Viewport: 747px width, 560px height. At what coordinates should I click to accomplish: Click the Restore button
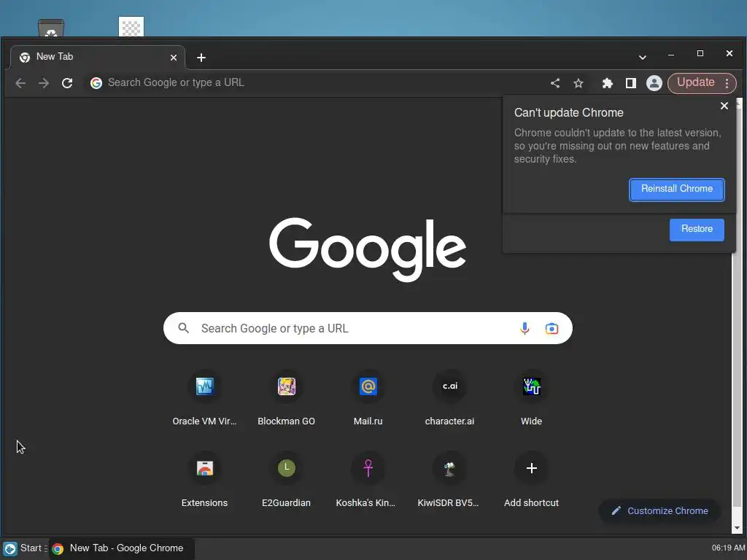697,230
